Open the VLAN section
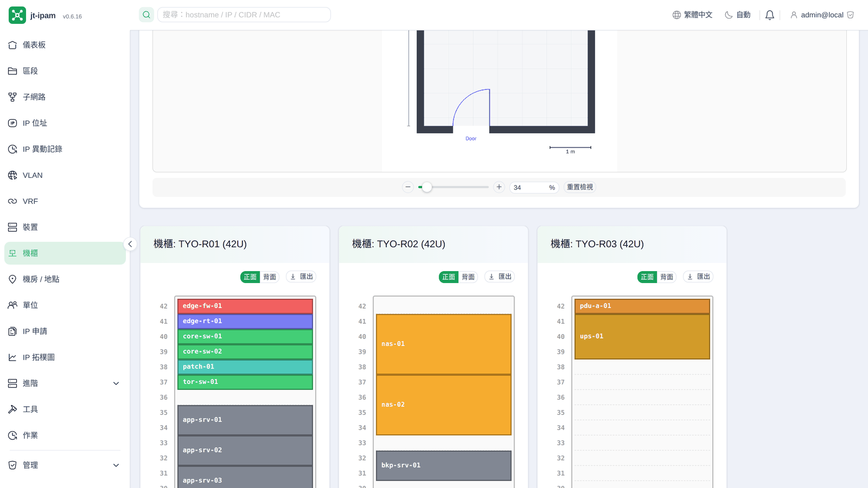868x488 pixels. pyautogui.click(x=65, y=175)
